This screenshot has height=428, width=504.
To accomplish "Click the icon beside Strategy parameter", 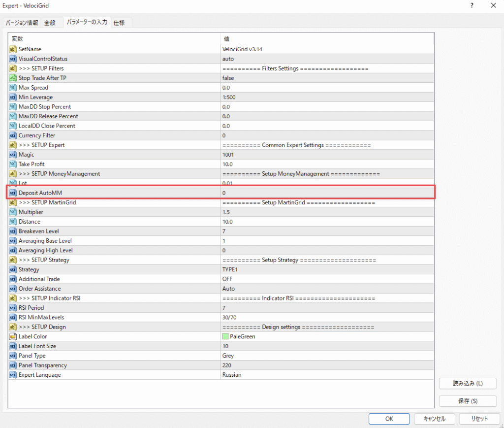I will pos(12,269).
